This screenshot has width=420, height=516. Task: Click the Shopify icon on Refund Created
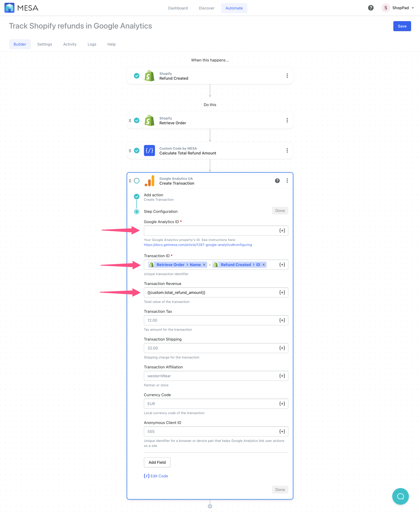149,76
